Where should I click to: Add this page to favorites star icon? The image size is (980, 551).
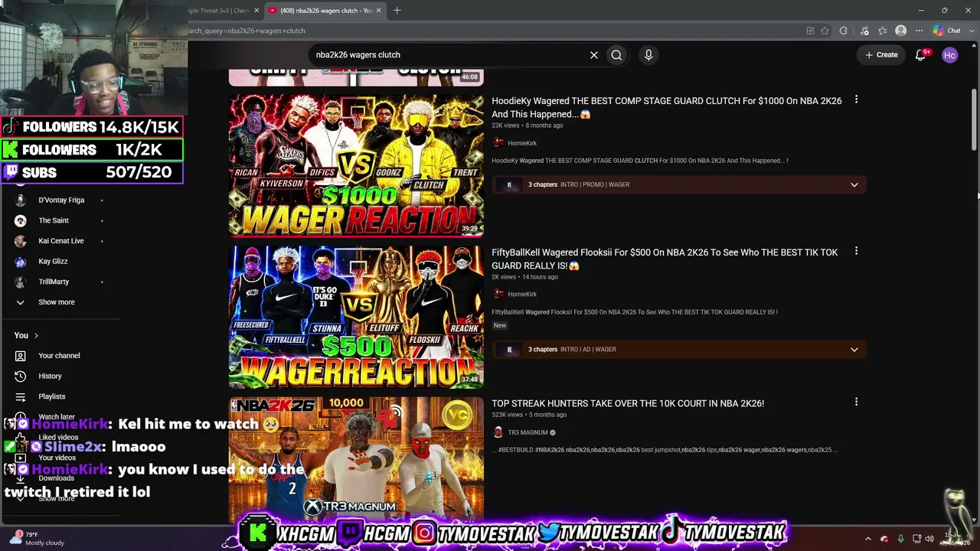coord(825,31)
